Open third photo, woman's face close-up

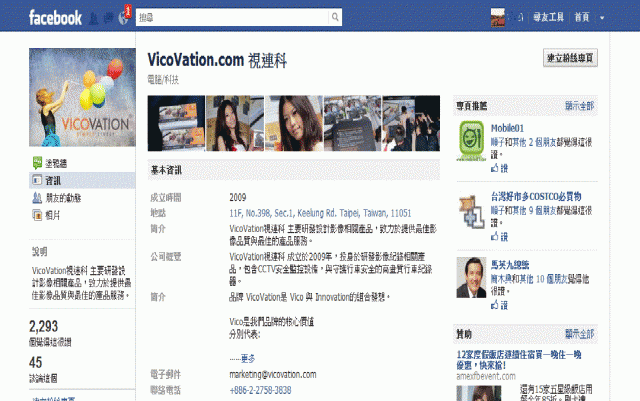click(x=294, y=123)
